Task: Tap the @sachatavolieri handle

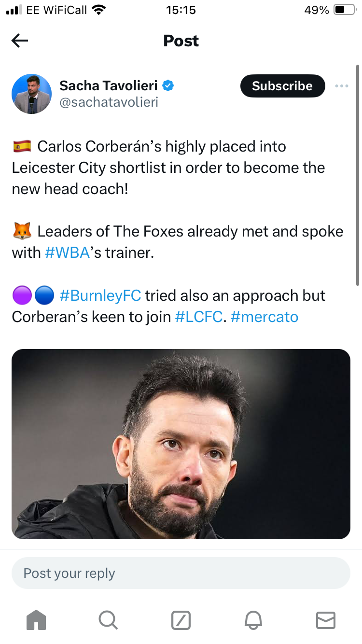Action: (x=109, y=102)
